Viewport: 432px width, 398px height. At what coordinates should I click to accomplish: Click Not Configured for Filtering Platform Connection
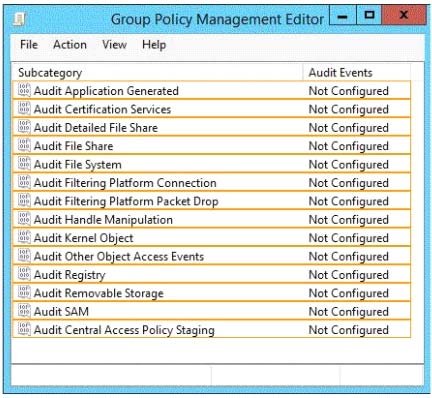pos(349,183)
